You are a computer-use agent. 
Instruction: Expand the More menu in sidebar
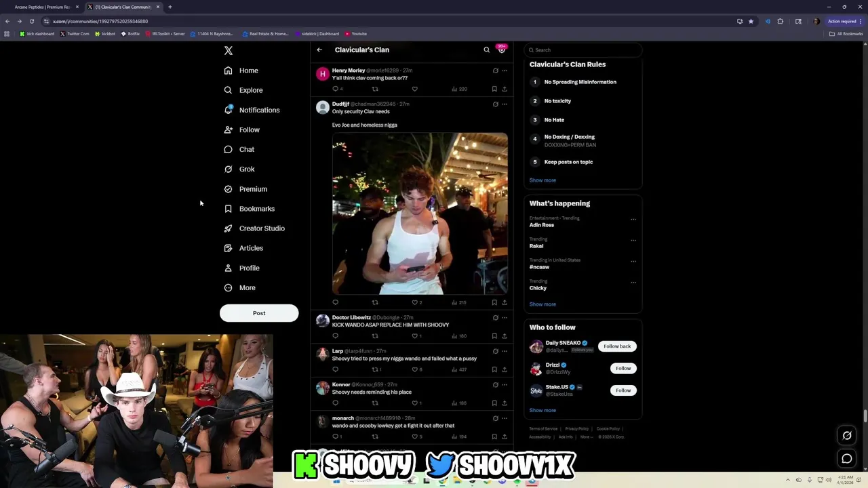tap(239, 287)
